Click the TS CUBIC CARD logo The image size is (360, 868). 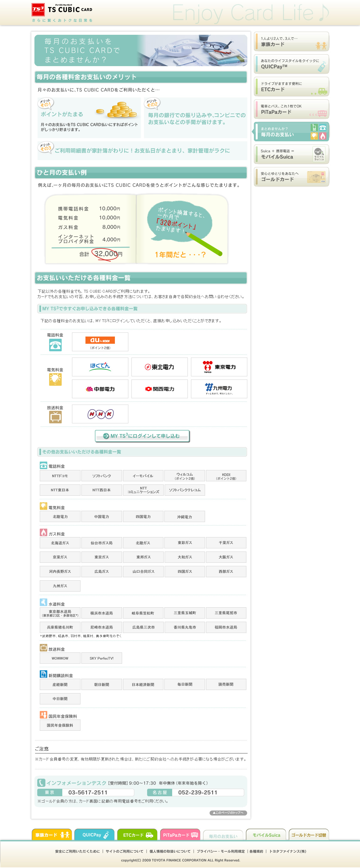[x=62, y=10]
